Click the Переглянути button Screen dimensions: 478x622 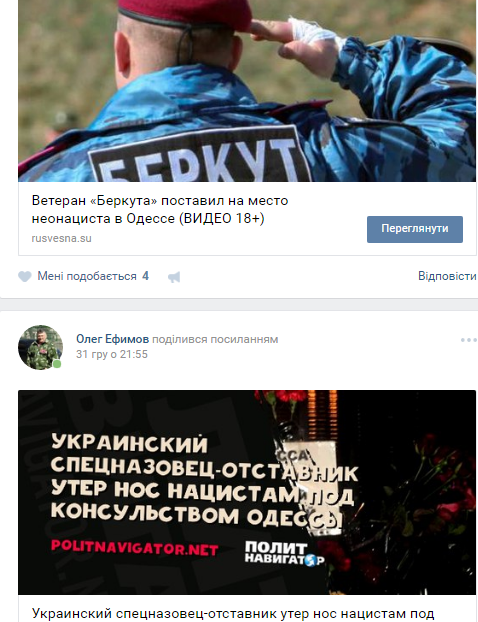[415, 229]
